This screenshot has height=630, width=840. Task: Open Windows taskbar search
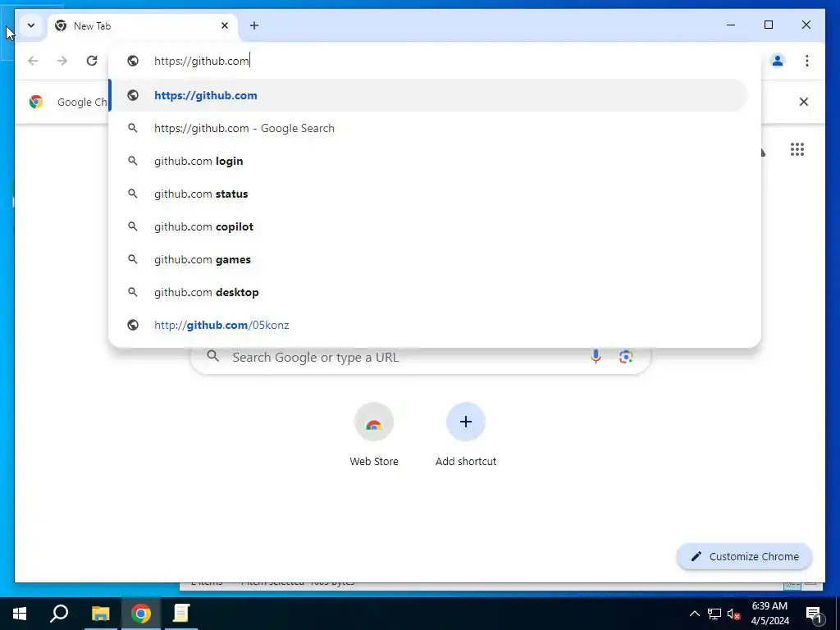[x=59, y=614]
